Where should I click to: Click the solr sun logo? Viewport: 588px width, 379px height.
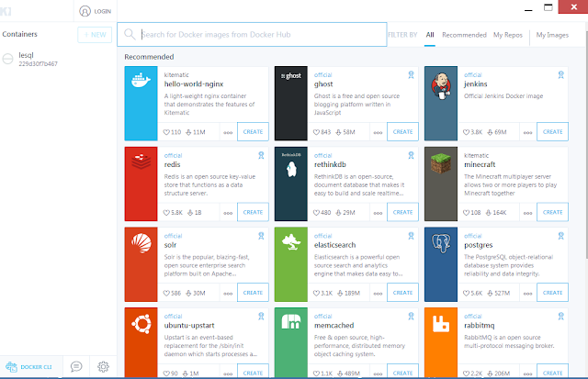pos(141,243)
